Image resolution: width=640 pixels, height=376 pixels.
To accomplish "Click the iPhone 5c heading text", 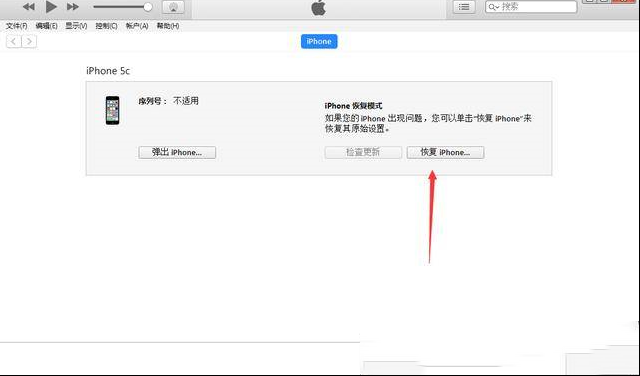I will 108,71.
